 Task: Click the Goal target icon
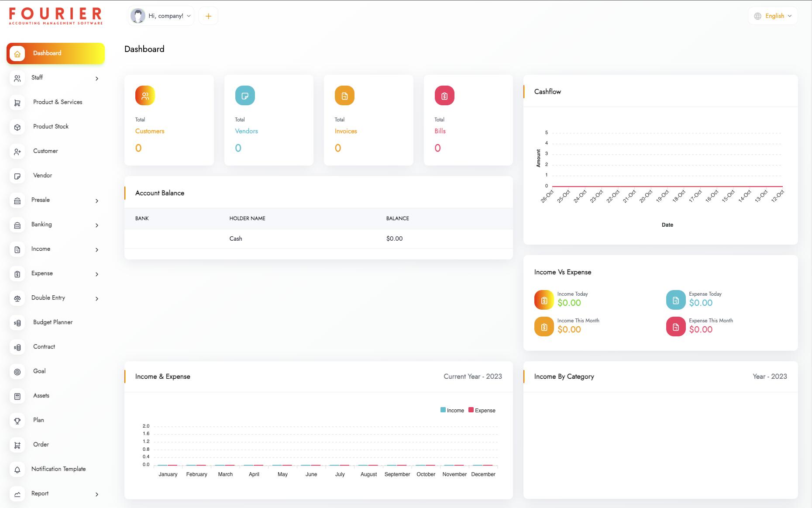point(17,372)
